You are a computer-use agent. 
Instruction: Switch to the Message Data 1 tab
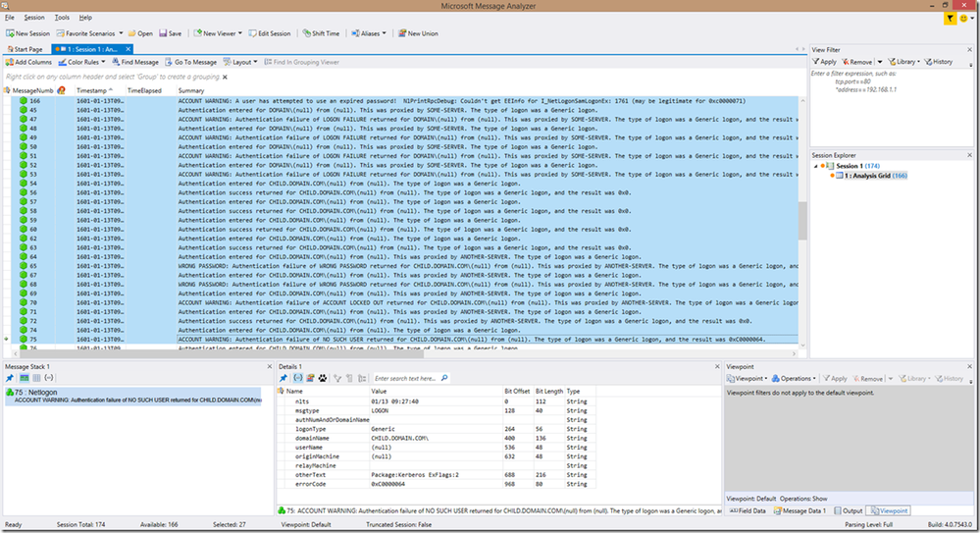[x=800, y=510]
